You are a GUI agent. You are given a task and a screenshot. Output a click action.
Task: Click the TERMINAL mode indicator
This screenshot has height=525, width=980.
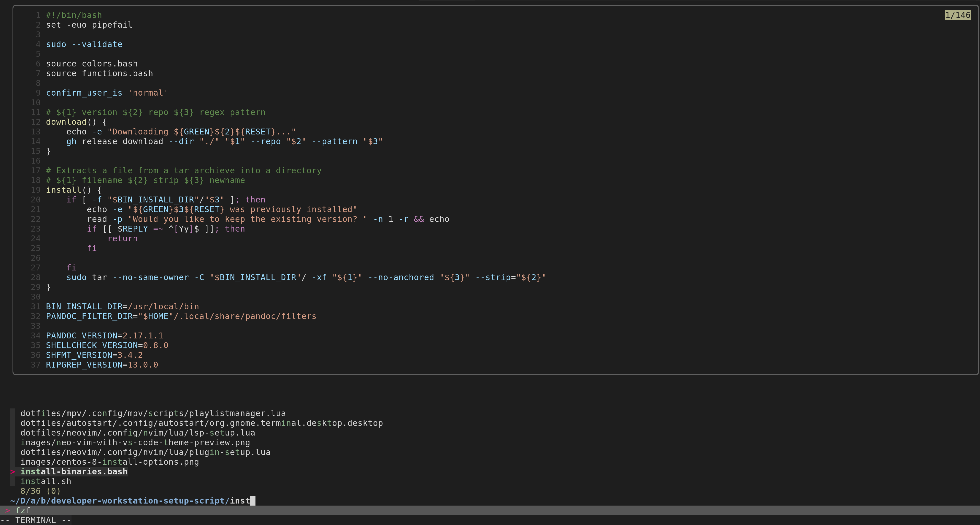(35, 520)
